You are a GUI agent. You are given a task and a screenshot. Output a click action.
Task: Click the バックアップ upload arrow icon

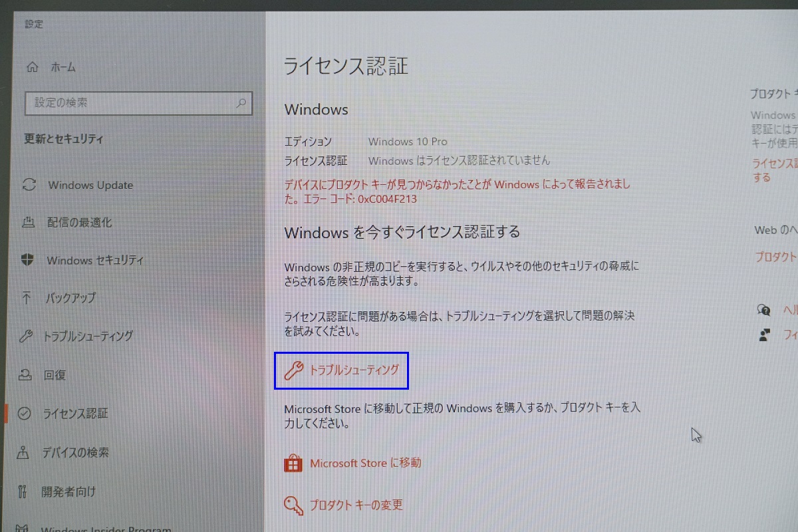pos(27,297)
